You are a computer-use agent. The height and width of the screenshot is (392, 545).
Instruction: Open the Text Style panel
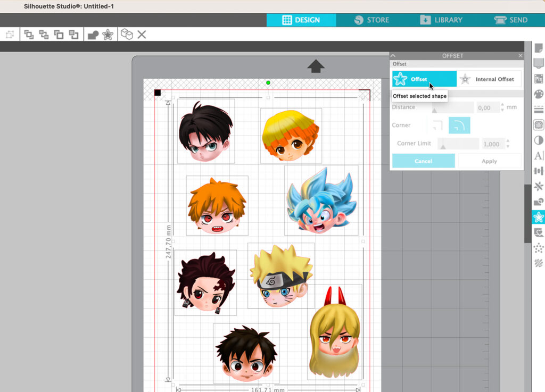pyautogui.click(x=539, y=156)
